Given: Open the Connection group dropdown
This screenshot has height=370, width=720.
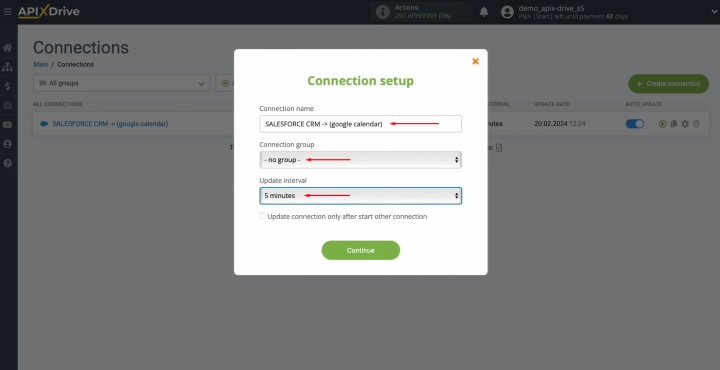Looking at the screenshot, I should [x=360, y=160].
